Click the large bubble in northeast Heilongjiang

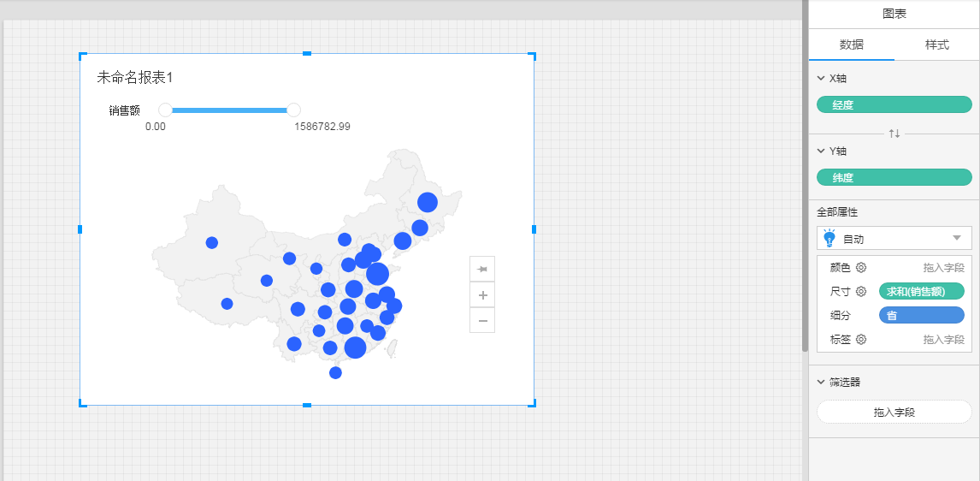point(428,203)
